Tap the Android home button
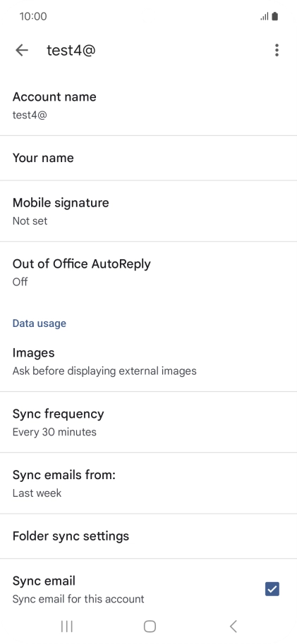297x644 pixels. click(x=150, y=626)
